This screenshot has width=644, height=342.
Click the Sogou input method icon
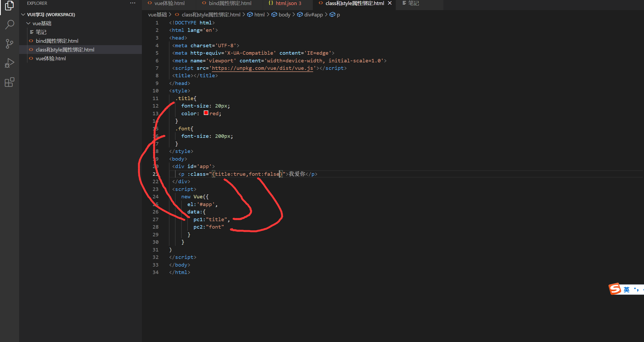click(x=615, y=289)
